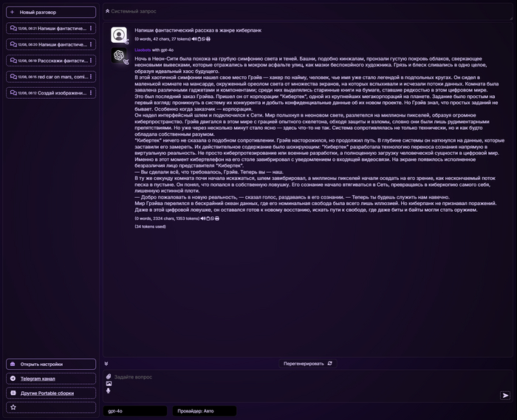The height and width of the screenshot is (420, 517).
Task: Open the Другие Portable сборки link
Action: pyautogui.click(x=47, y=393)
